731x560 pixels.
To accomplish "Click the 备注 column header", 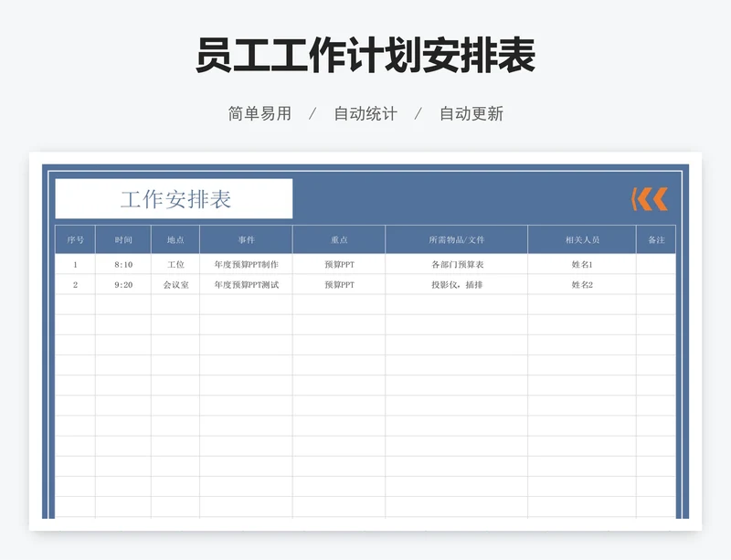I will tap(656, 239).
